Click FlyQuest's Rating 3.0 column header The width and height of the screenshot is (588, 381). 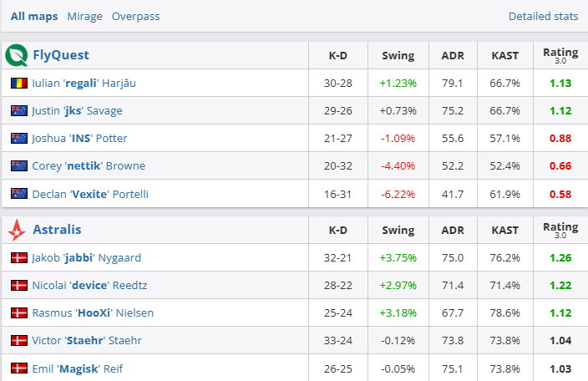click(x=560, y=56)
